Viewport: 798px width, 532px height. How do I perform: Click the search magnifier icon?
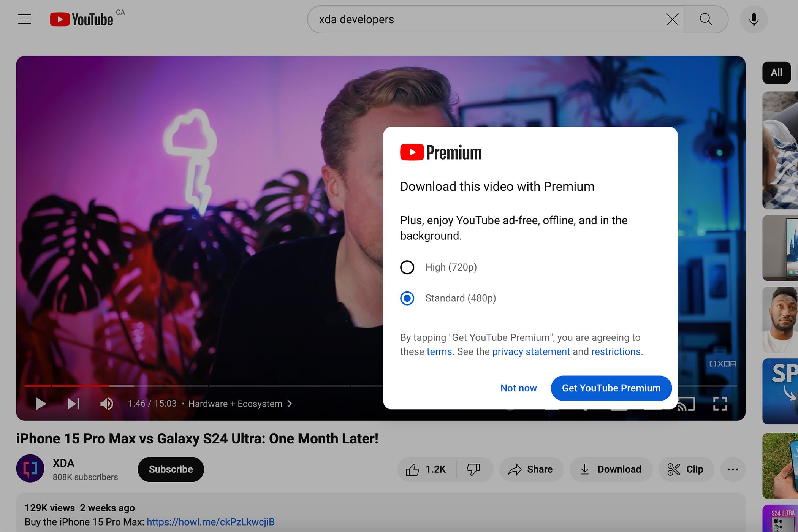706,19
